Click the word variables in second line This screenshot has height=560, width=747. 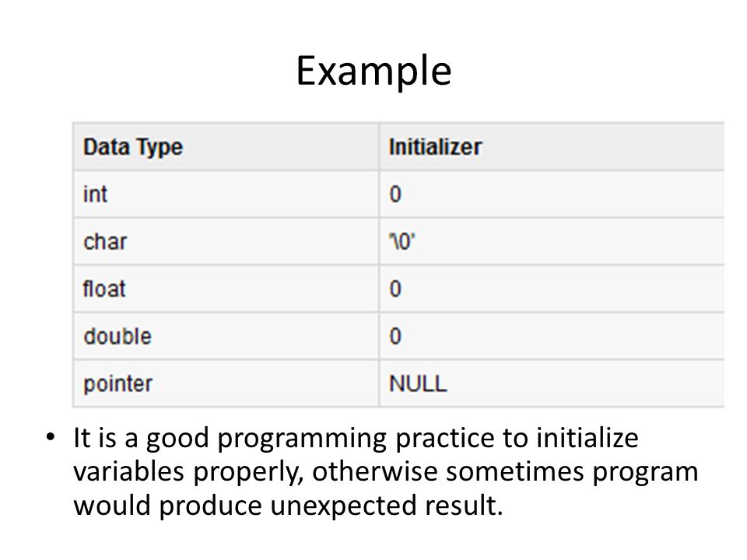click(x=128, y=471)
